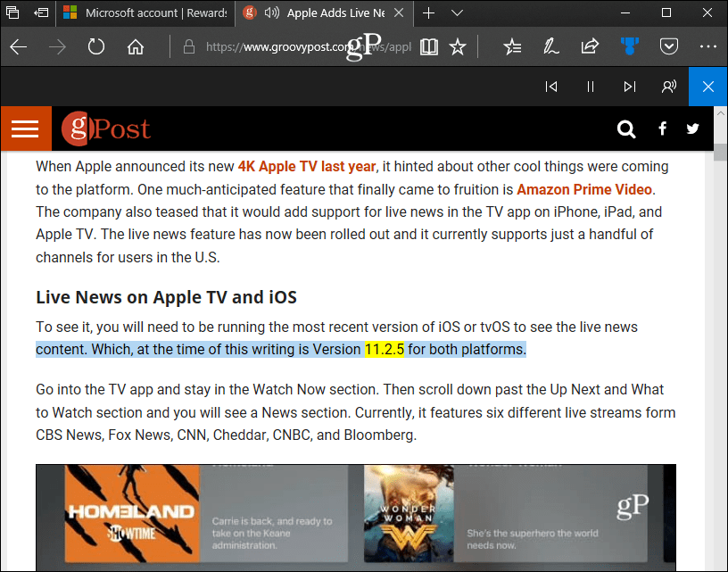Open the groovyPost hamburger menu

pyautogui.click(x=26, y=128)
